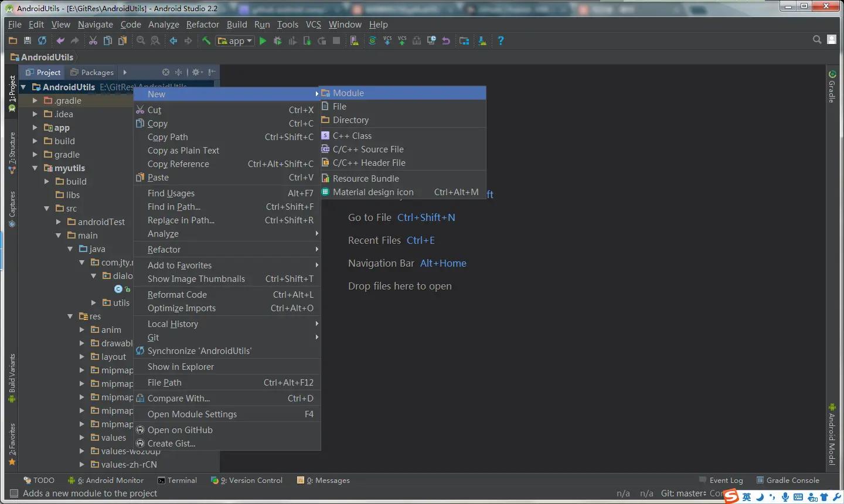Select Module in the New submenu

click(x=403, y=93)
